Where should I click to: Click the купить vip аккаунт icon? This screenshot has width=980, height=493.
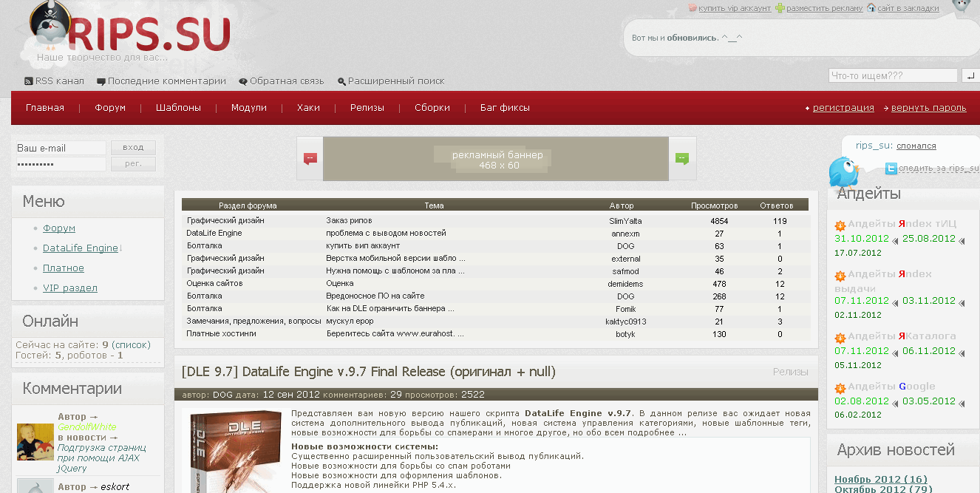(x=693, y=8)
